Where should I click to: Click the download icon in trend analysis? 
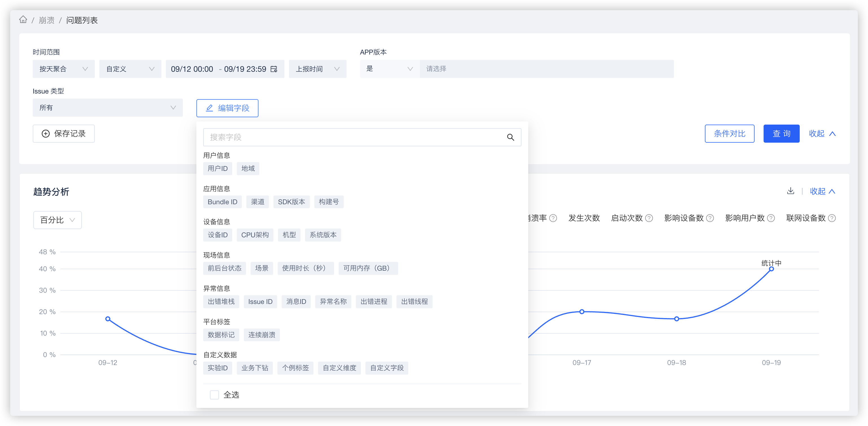click(790, 191)
